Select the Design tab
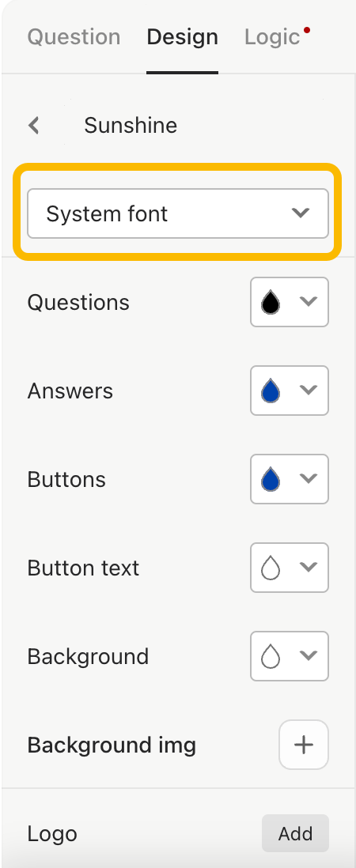 (x=182, y=37)
